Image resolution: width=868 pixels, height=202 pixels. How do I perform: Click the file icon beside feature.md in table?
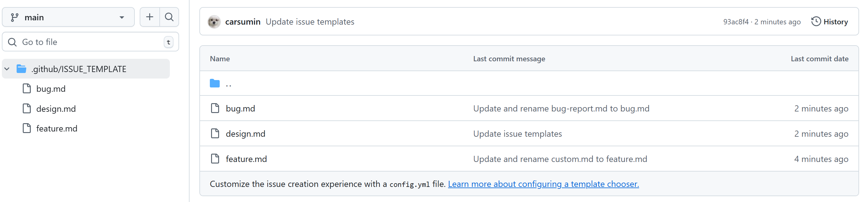pos(215,159)
